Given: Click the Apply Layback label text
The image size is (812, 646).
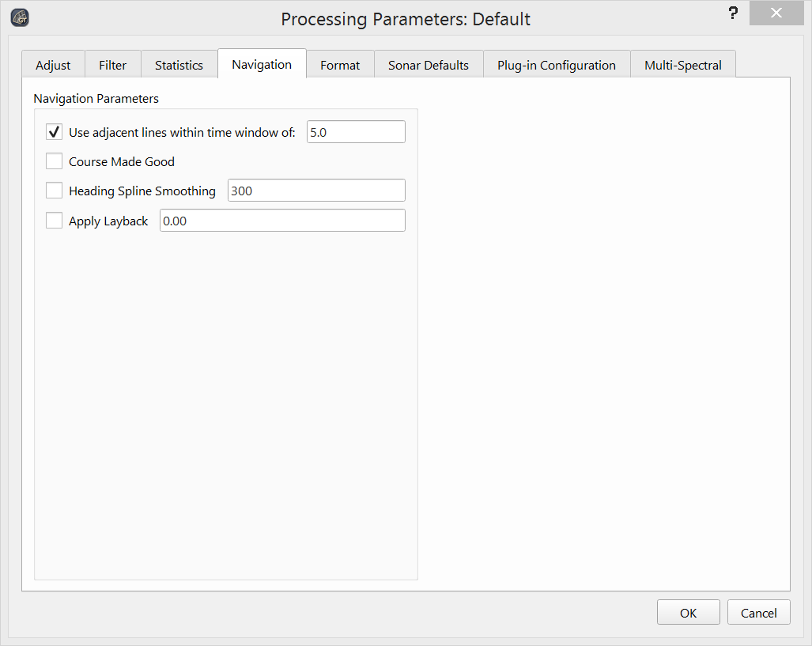Looking at the screenshot, I should (x=108, y=221).
